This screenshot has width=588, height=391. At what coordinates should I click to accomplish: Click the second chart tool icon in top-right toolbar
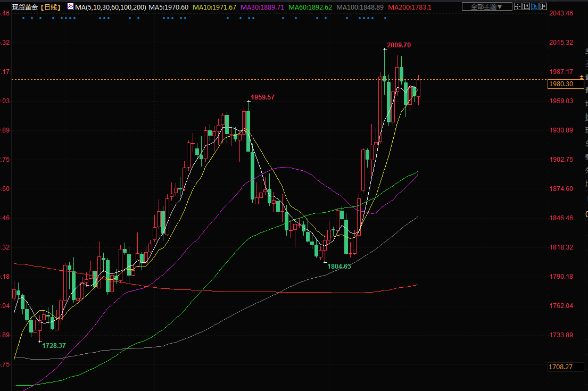point(526,6)
